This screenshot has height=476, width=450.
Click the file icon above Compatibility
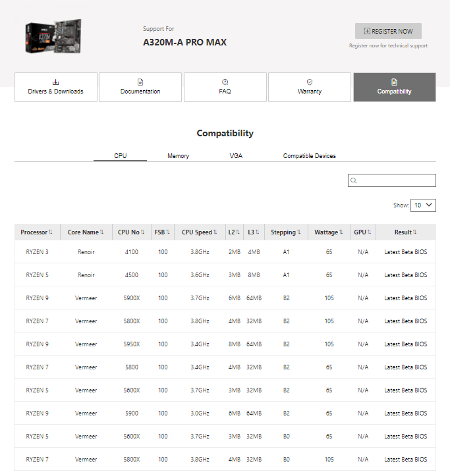pyautogui.click(x=395, y=82)
